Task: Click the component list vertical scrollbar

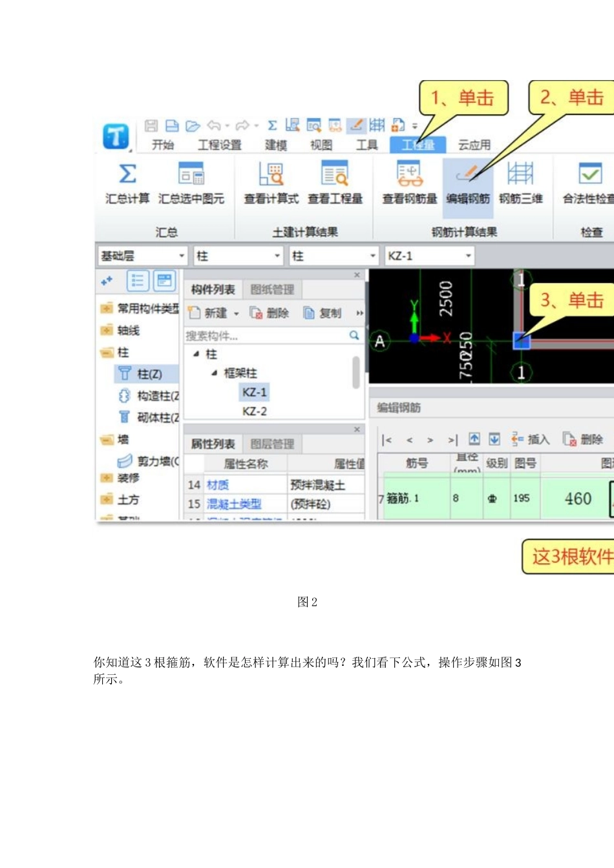Action: pyautogui.click(x=355, y=372)
